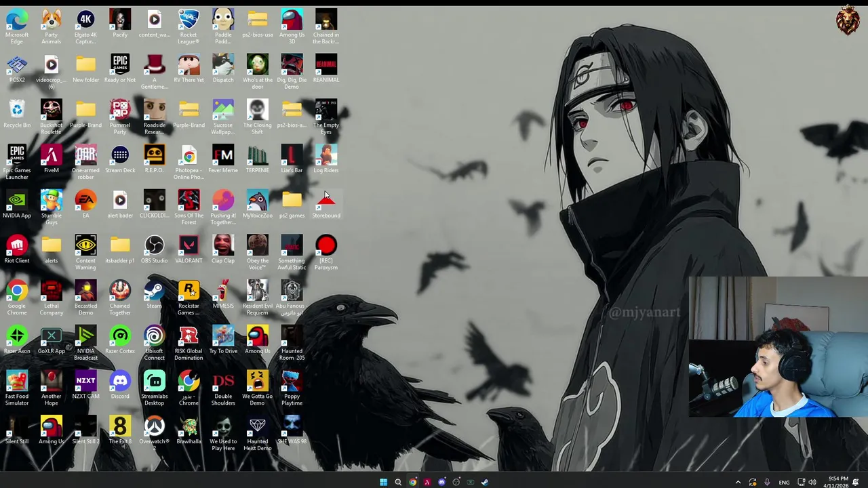Launch Razer Axon shortcut
Screen dimensions: 868x488
[x=17, y=340]
